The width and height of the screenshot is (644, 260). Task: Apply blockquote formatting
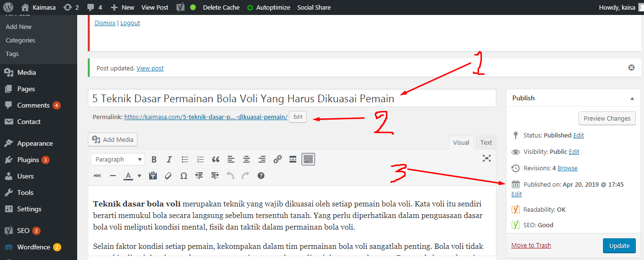[x=216, y=159]
